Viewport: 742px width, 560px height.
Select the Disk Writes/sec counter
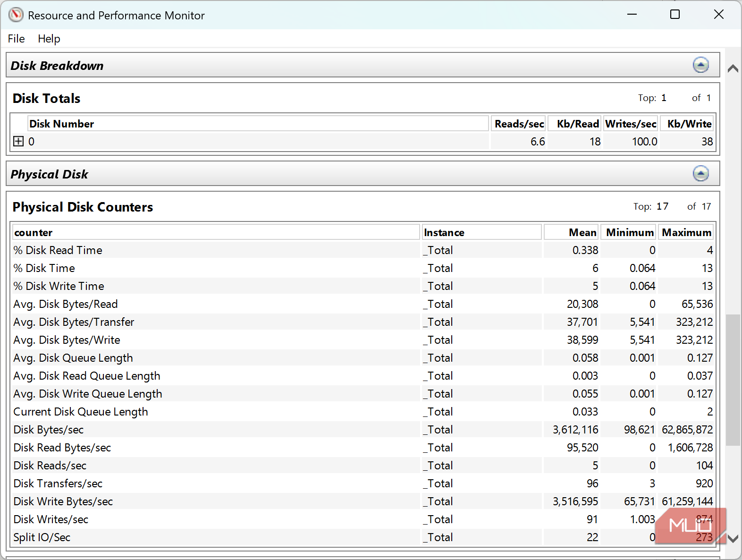click(x=51, y=519)
